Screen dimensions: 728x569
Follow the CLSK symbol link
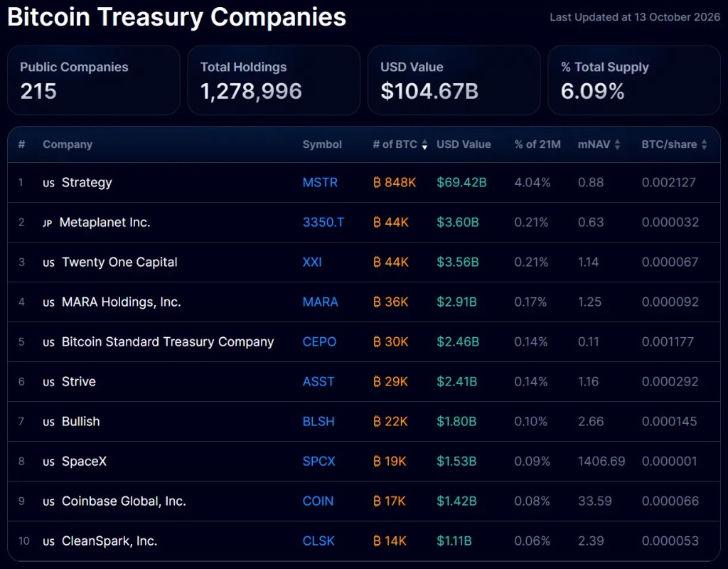(x=318, y=541)
